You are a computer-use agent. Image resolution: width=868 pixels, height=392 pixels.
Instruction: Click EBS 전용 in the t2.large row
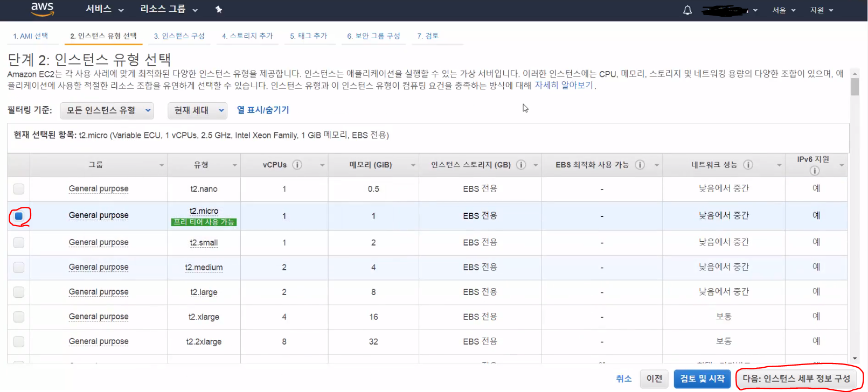pos(480,292)
